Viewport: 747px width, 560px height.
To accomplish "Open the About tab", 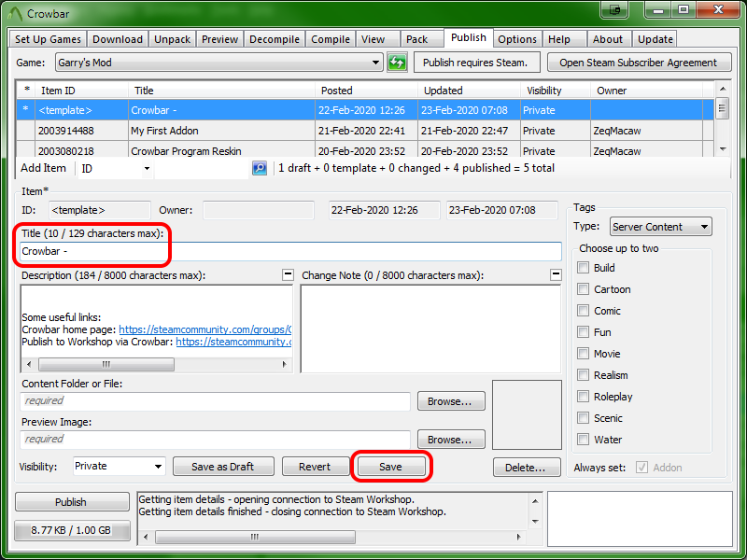I will pos(608,39).
